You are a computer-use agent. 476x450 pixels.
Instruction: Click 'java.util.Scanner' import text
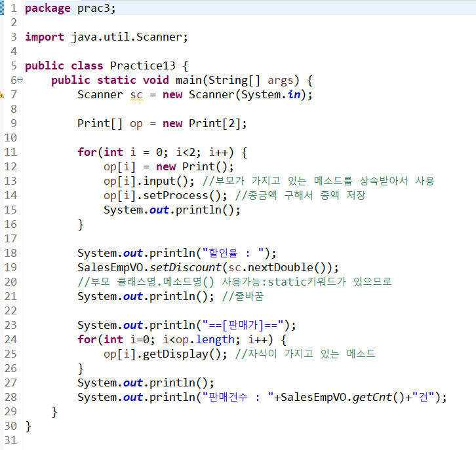coord(127,37)
